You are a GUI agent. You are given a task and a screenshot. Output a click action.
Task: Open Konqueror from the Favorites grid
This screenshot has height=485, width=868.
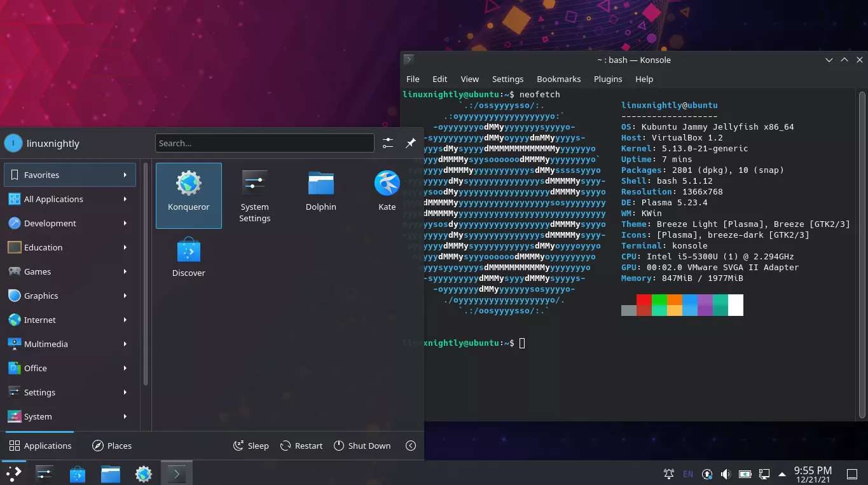tap(189, 195)
